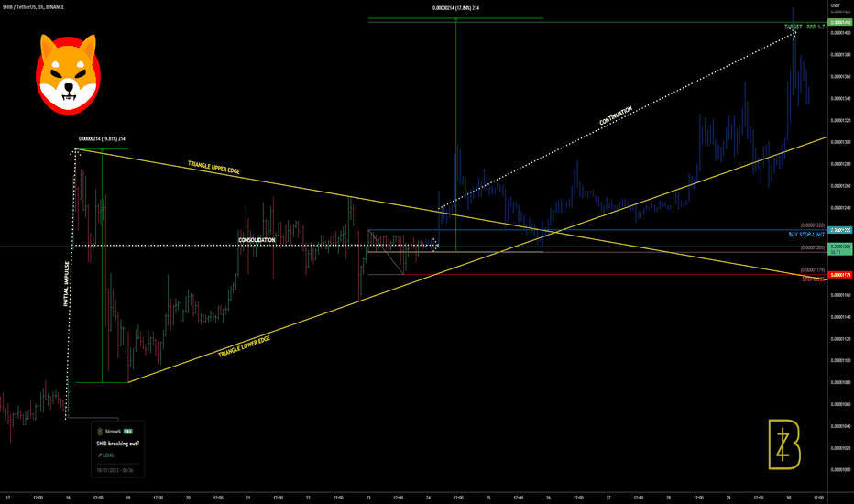854x504 pixels.
Task: Click the bizmark author name
Action: click(113, 432)
